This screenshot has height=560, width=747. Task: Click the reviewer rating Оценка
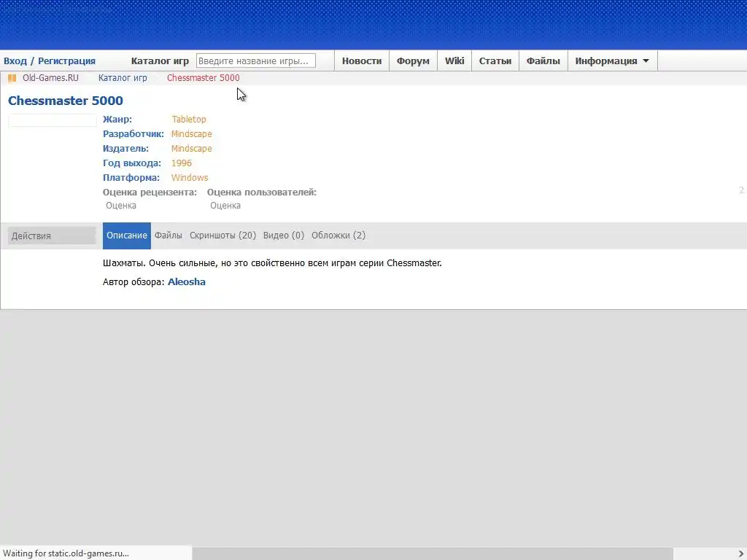(x=121, y=206)
